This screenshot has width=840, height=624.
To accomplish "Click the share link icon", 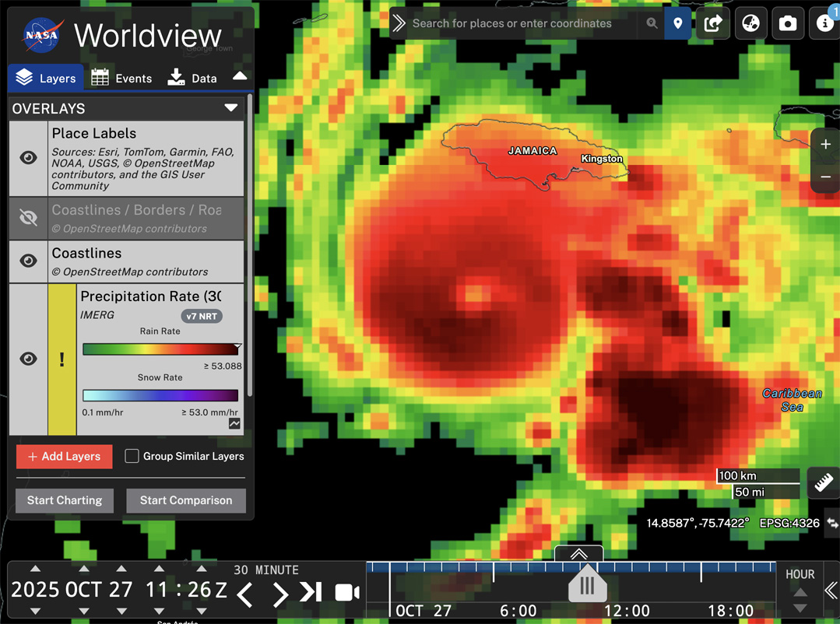I will click(713, 23).
